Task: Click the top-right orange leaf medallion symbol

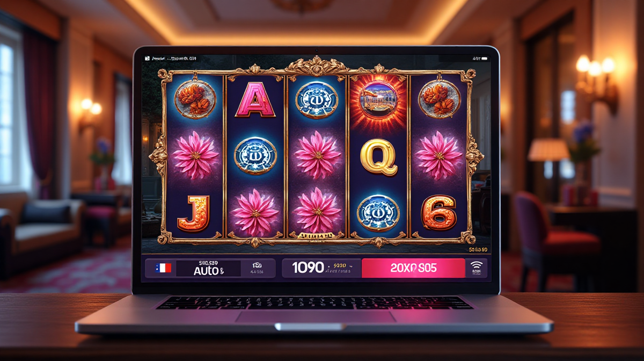Action: [x=439, y=99]
